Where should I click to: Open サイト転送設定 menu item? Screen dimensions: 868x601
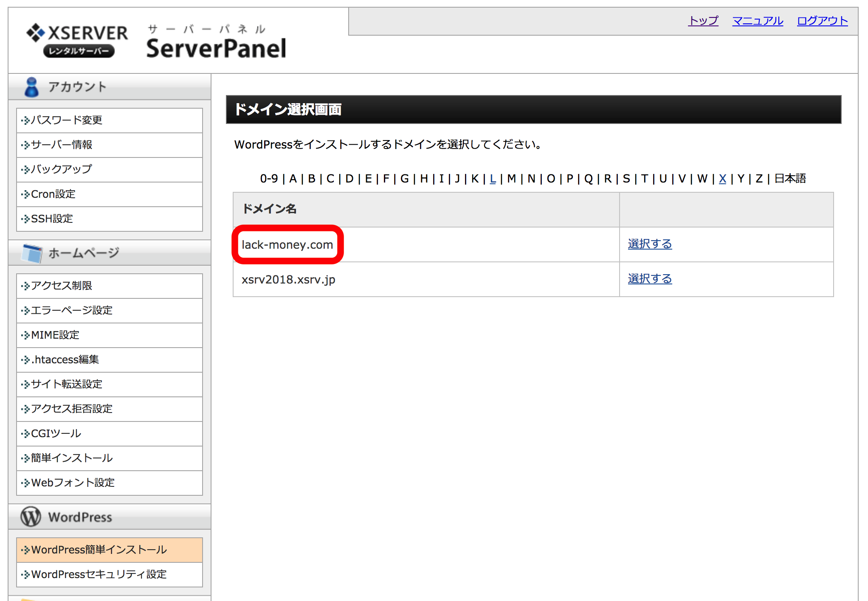(110, 384)
